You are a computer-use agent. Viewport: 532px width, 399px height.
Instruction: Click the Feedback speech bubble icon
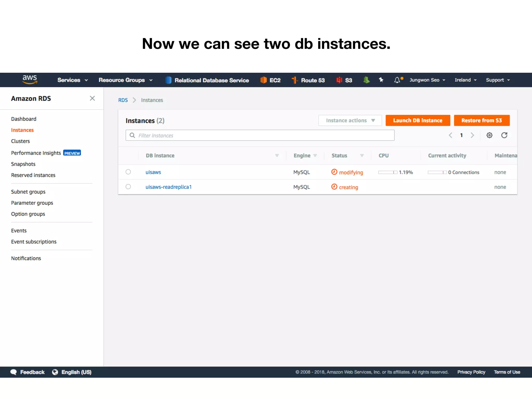coord(14,372)
